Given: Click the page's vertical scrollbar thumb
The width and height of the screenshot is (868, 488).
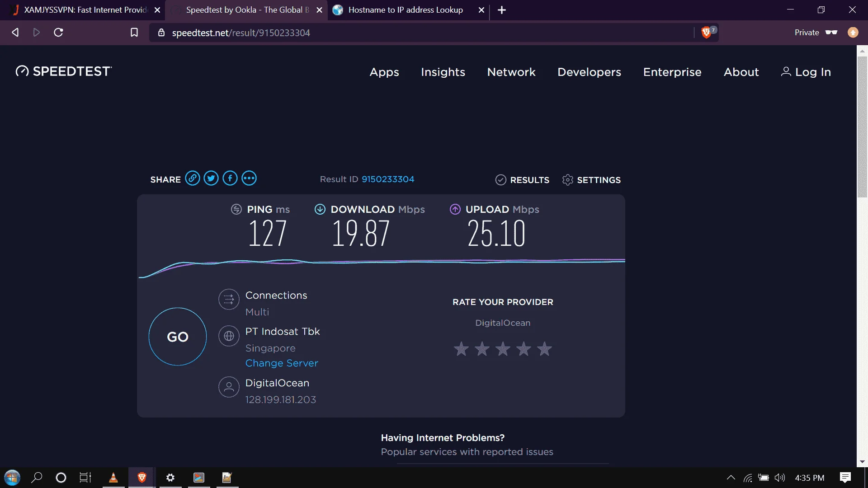Looking at the screenshot, I should [862, 127].
